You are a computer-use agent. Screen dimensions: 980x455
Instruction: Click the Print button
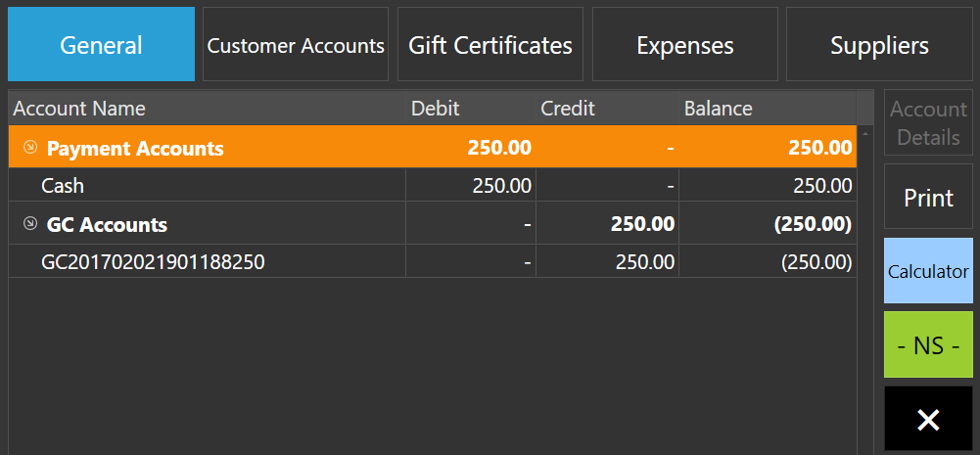tap(928, 197)
